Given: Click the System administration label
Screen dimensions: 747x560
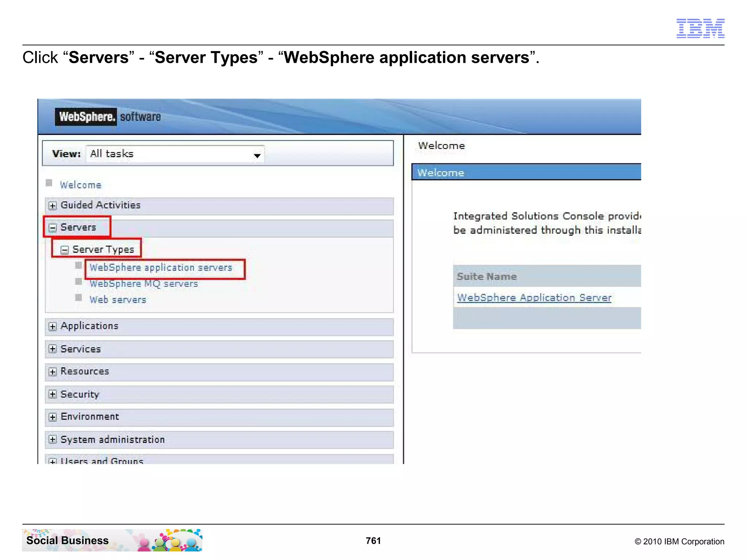Looking at the screenshot, I should (113, 440).
